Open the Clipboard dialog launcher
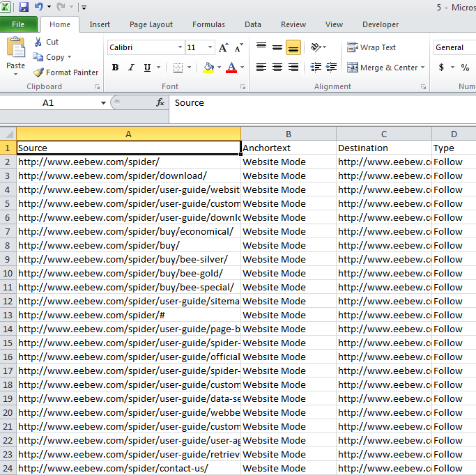 coord(97,87)
